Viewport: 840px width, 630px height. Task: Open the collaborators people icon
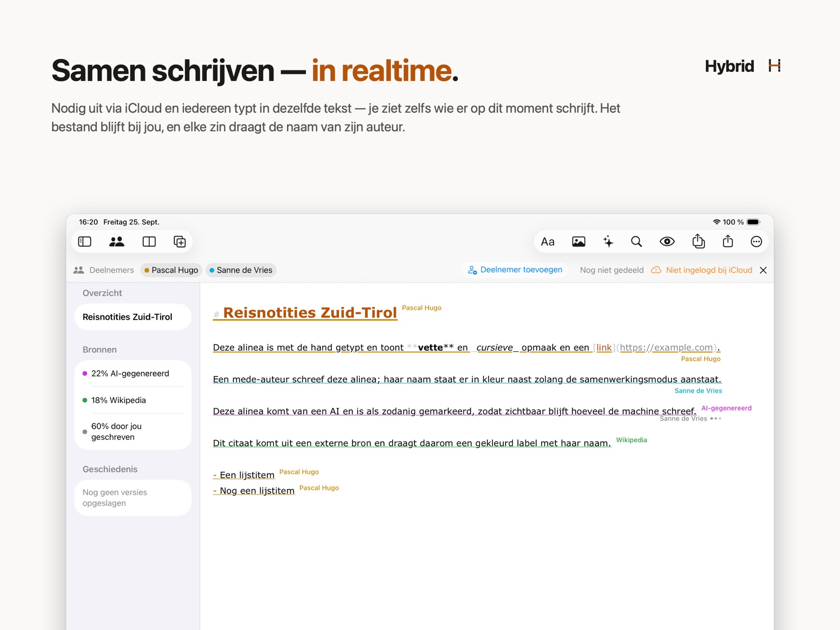click(x=117, y=241)
